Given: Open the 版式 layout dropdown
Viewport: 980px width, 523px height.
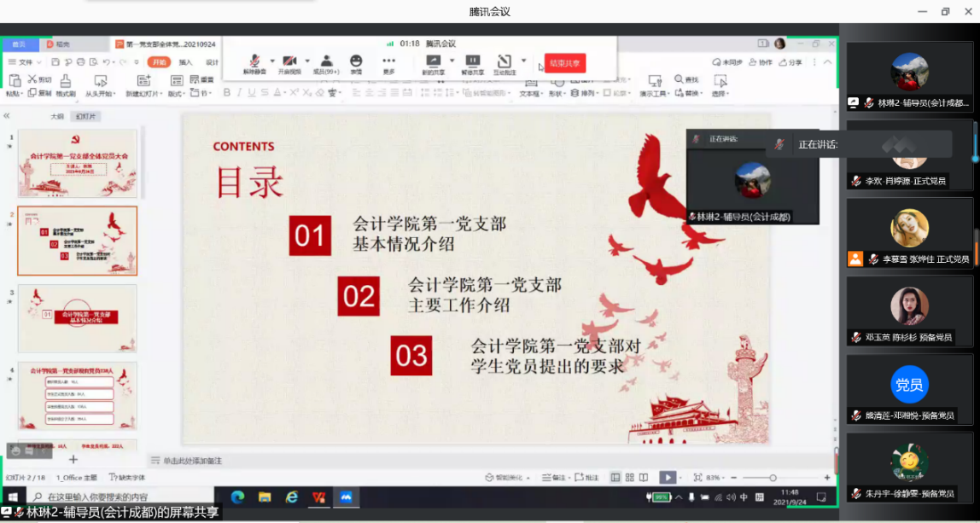Looking at the screenshot, I should [176, 86].
